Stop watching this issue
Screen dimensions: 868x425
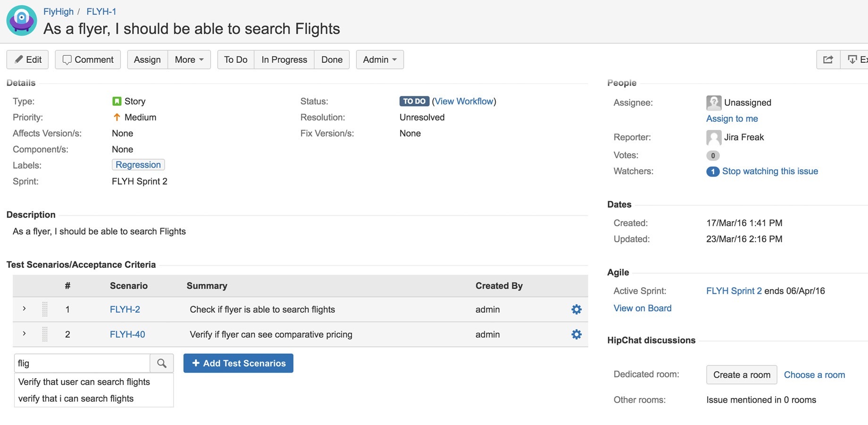pyautogui.click(x=770, y=171)
